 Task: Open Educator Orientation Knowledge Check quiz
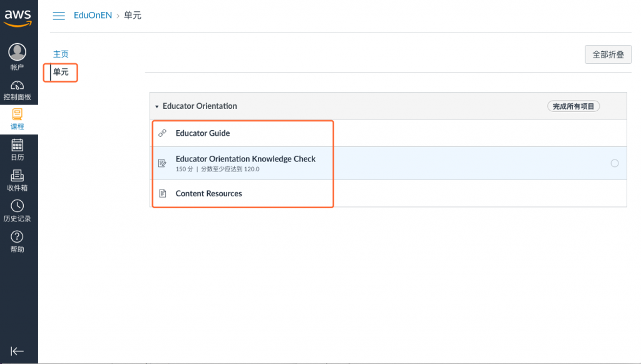(x=245, y=159)
